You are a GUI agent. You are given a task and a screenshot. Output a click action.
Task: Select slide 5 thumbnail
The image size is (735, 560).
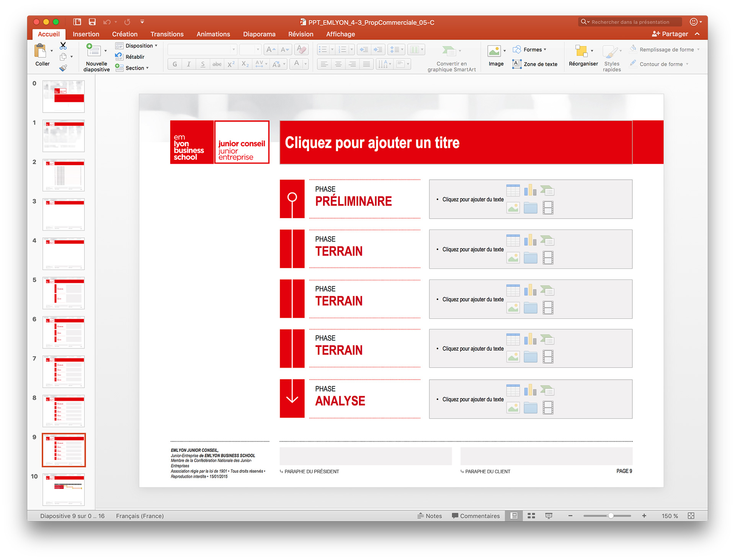point(64,293)
